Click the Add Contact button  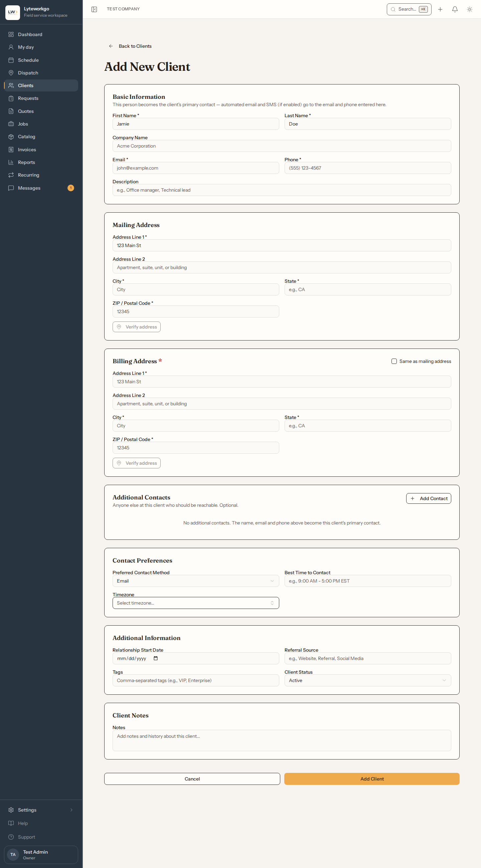tap(429, 498)
